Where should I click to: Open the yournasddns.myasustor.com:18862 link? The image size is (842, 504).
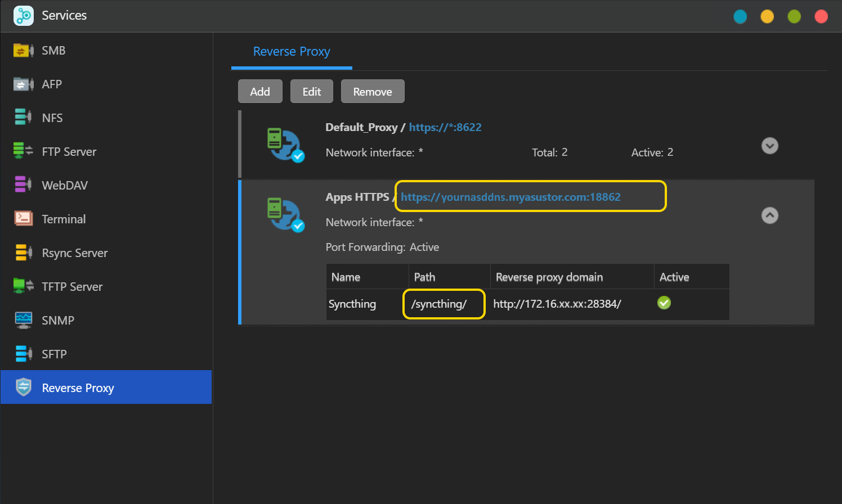point(510,197)
